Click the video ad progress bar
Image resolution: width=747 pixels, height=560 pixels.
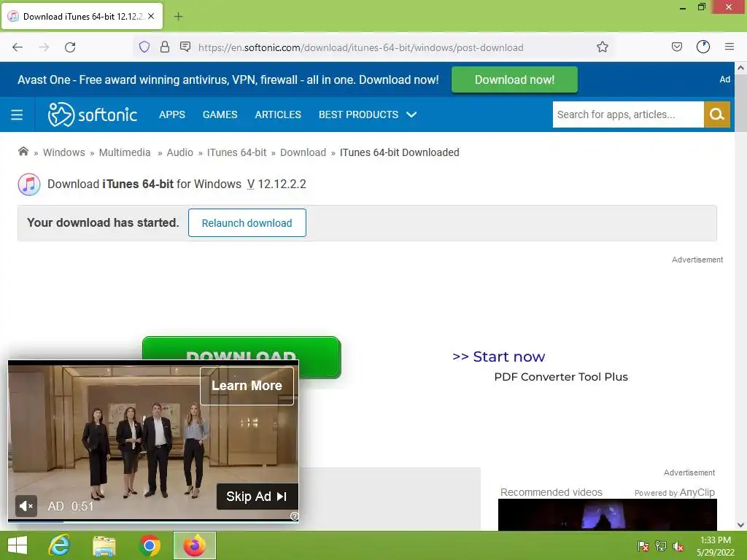pyautogui.click(x=153, y=521)
